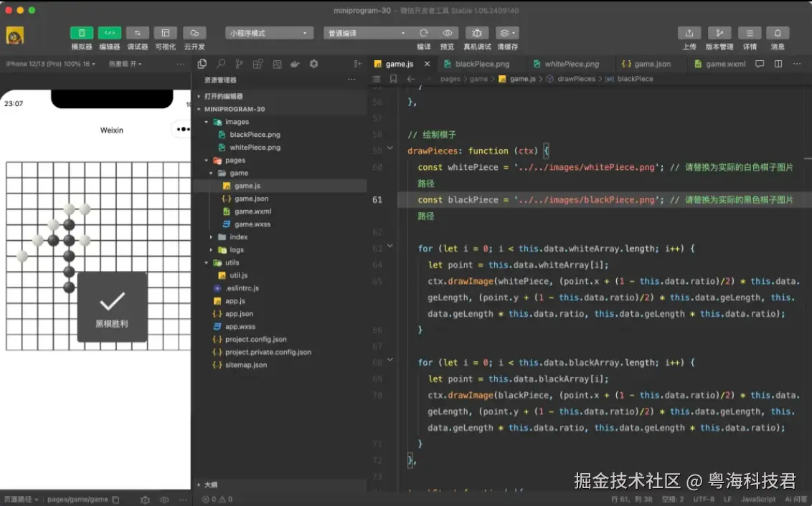
Task: Click drawPieces in the breadcrumb
Action: tap(576, 79)
